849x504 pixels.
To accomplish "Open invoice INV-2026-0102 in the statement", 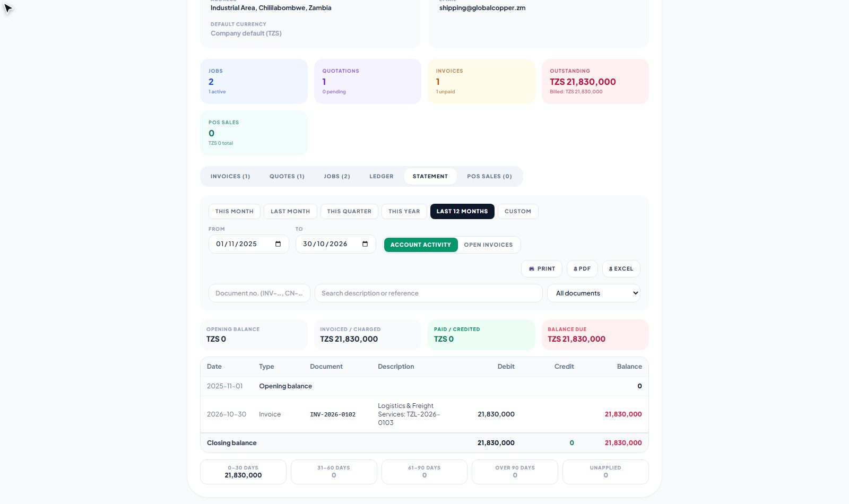I will pyautogui.click(x=333, y=414).
